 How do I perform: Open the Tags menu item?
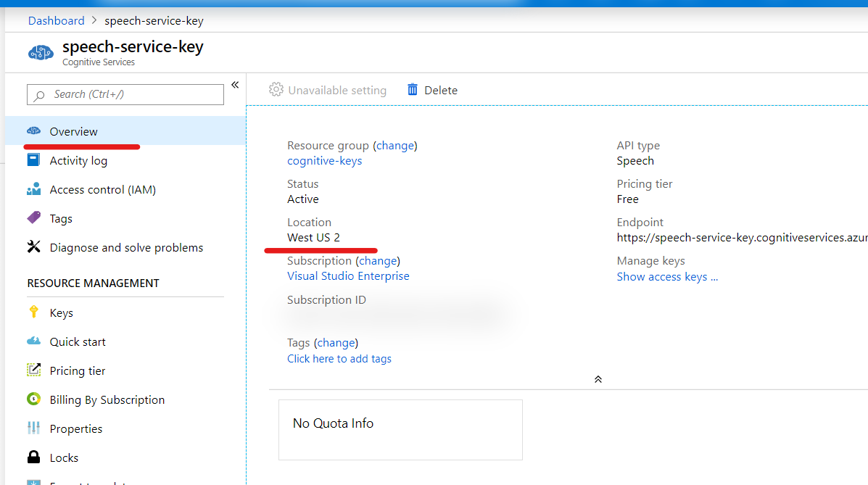[61, 219]
